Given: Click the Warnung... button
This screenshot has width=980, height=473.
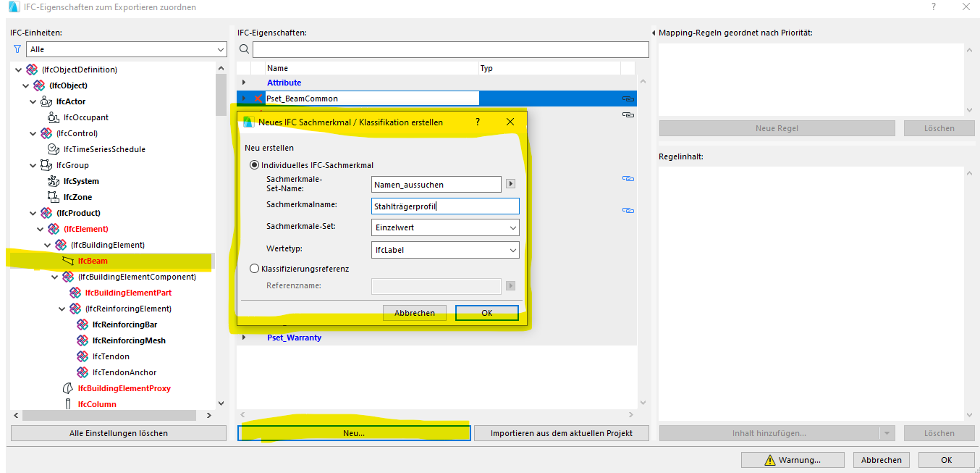Looking at the screenshot, I should point(793,460).
